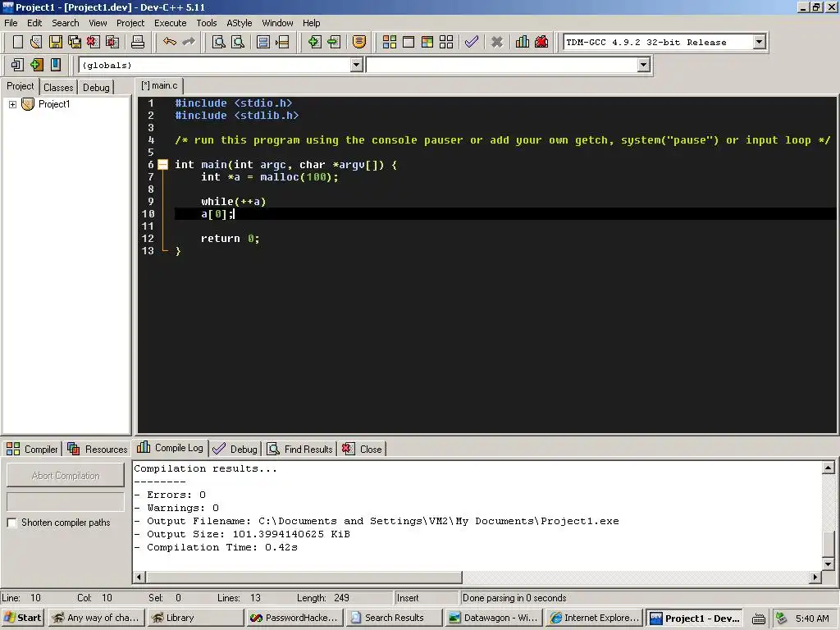Open the Find Results bottom tab
The width and height of the screenshot is (840, 630).
300,449
